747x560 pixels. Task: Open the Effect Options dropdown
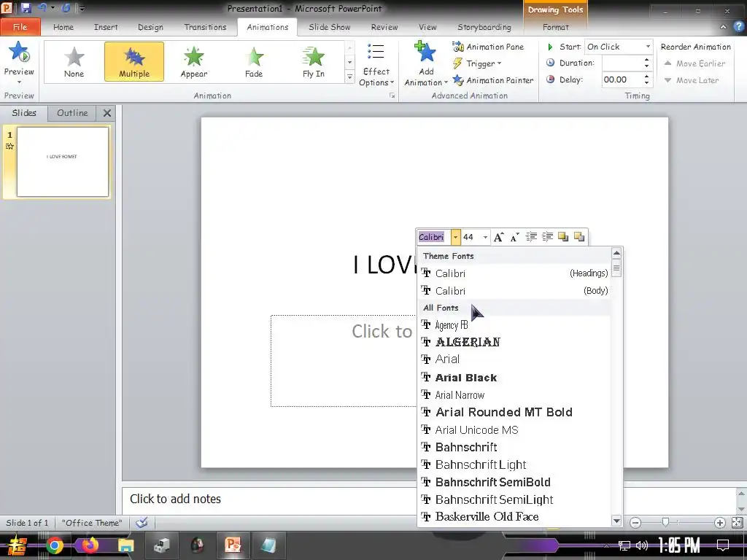pos(376,65)
